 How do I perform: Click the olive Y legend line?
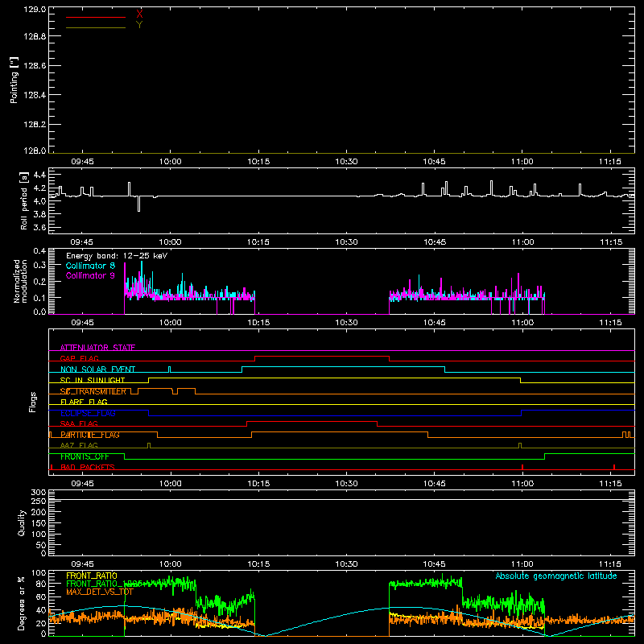click(96, 27)
